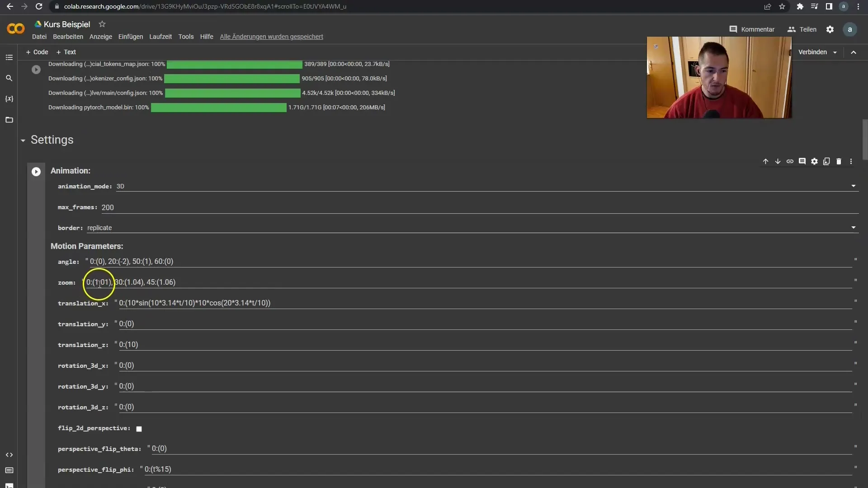The height and width of the screenshot is (488, 868).
Task: Mirror cell in tab icon
Action: coord(826,161)
